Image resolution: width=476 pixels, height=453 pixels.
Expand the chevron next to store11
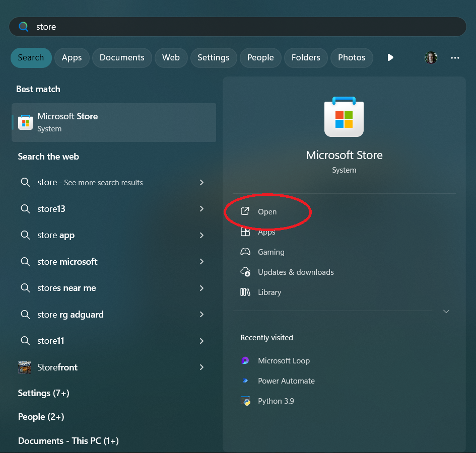201,341
